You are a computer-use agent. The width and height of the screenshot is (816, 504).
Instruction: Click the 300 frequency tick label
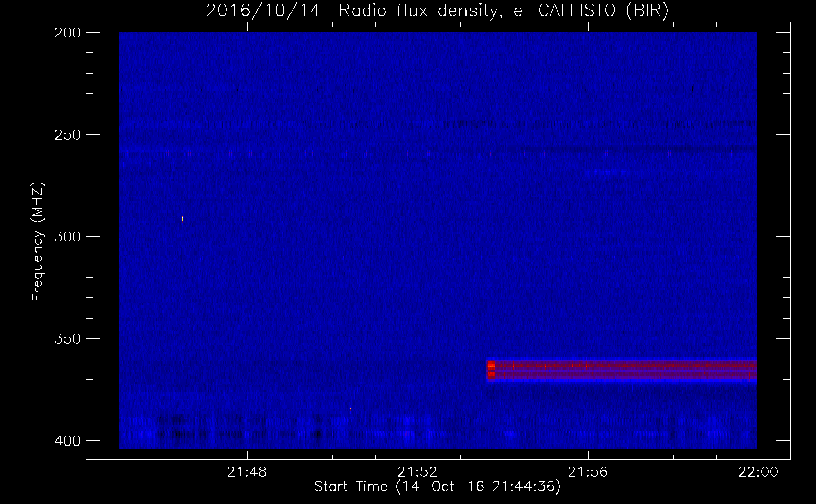[67, 236]
